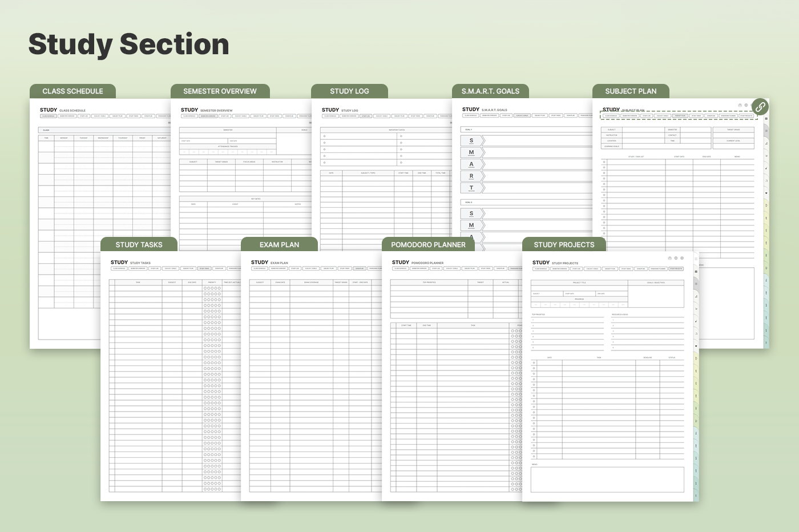The image size is (799, 532).
Task: Check the first circle in Study Log important dates
Action: coord(324,136)
